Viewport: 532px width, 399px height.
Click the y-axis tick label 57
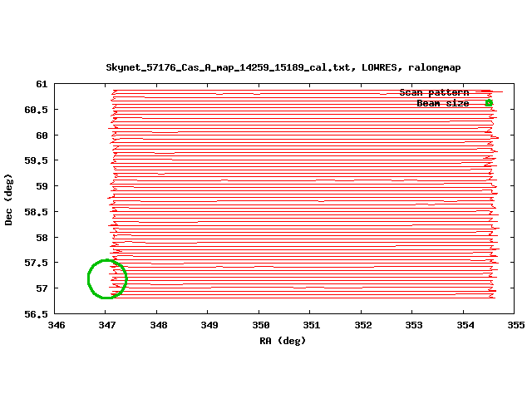tap(42, 288)
